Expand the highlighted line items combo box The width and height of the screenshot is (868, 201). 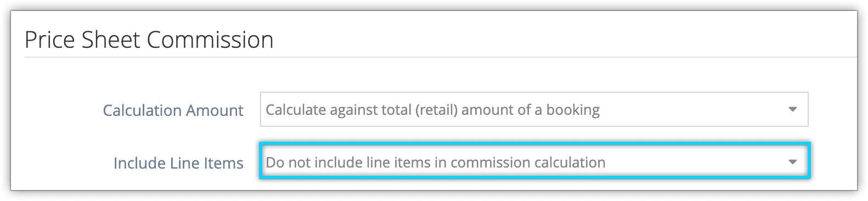(534, 162)
